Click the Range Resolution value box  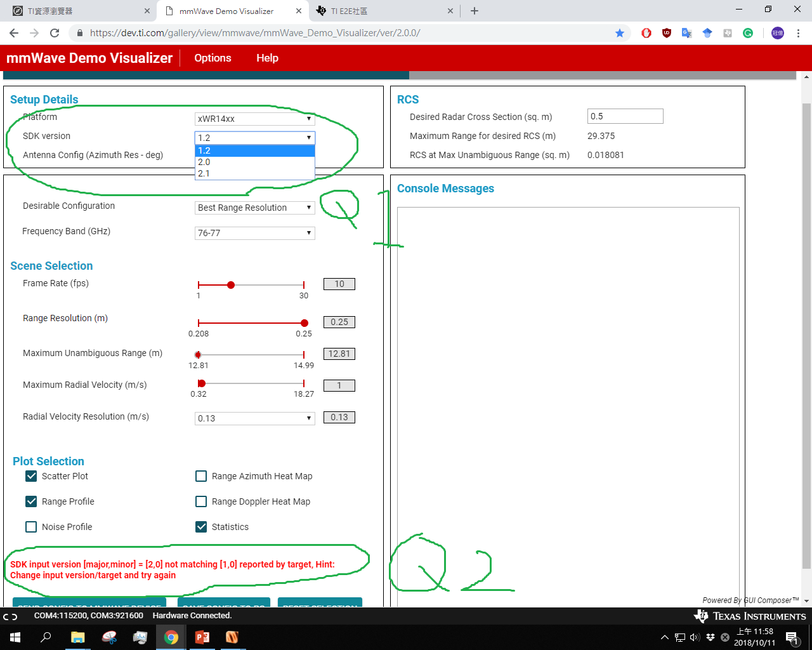pyautogui.click(x=339, y=322)
